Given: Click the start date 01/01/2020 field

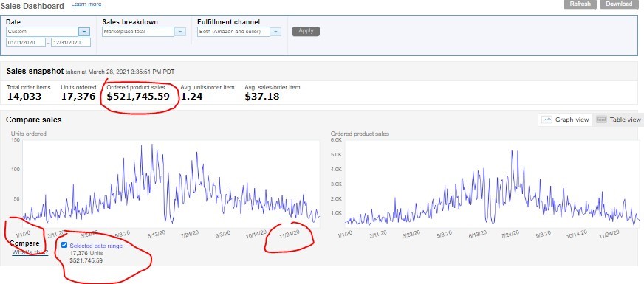Looking at the screenshot, I should pyautogui.click(x=26, y=42).
